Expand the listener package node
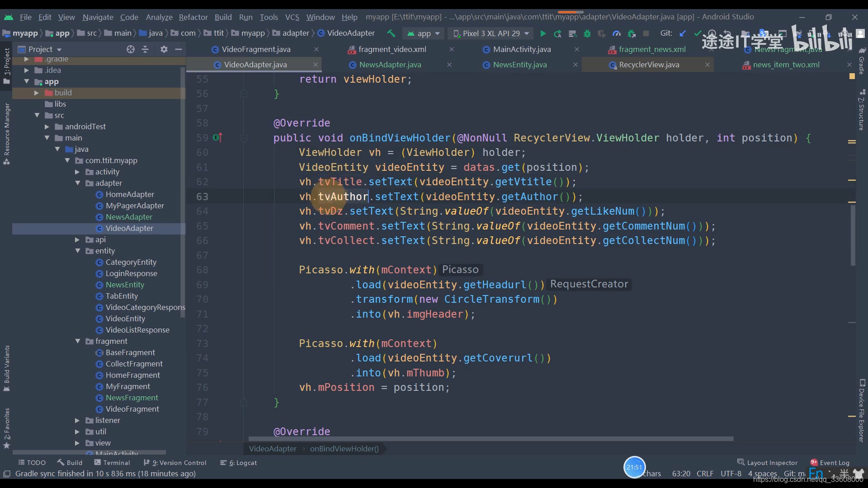This screenshot has height=488, width=868. pos(77,420)
